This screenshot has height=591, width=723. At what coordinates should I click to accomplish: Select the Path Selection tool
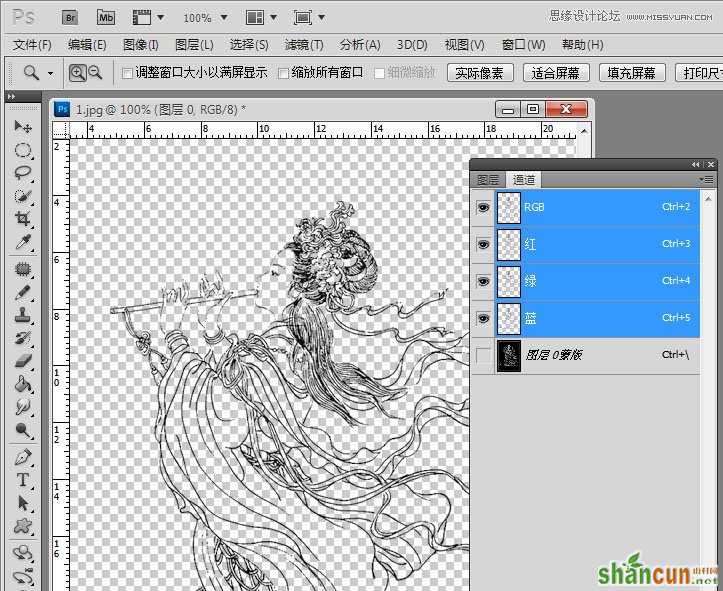pos(23,503)
